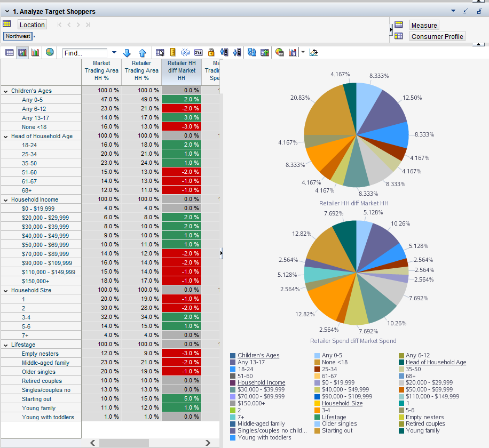Screen dimensions: 489x448
Task: Click the table selection cursor icon
Action: pyautogui.click(x=160, y=52)
